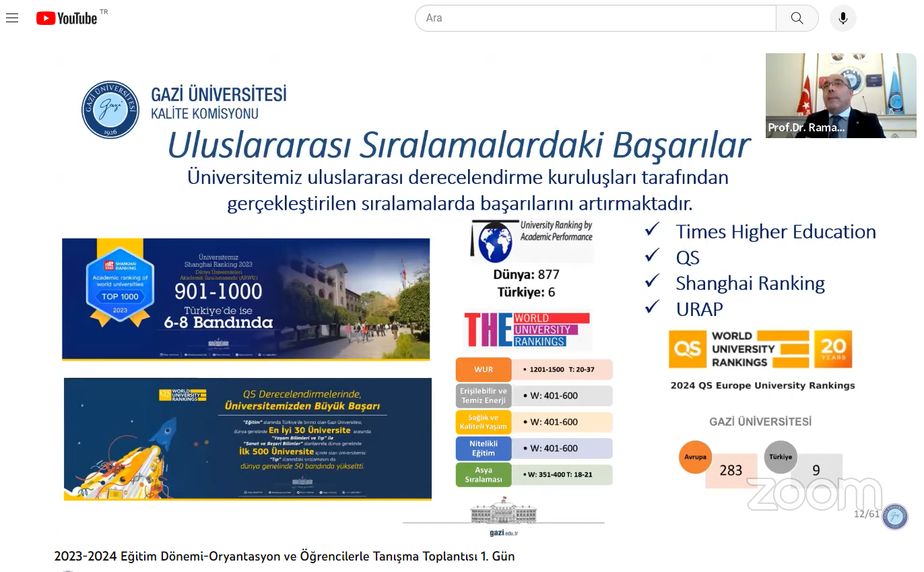Click the "Shanghai Ranking" list item
The height and width of the screenshot is (572, 924).
click(750, 284)
